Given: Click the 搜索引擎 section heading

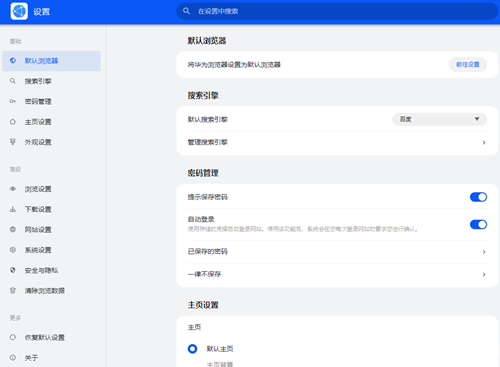Looking at the screenshot, I should tap(203, 95).
